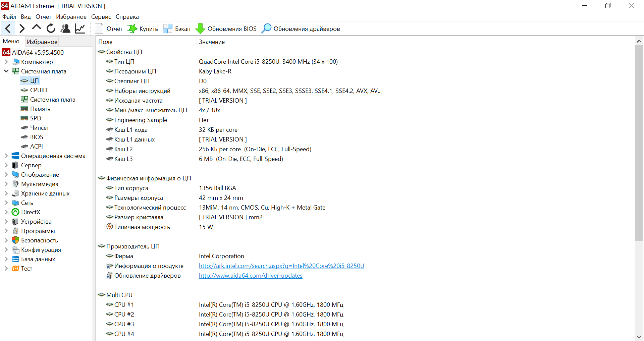Open Обновления BIOS from the toolbar
Image resolution: width=644 pixels, height=341 pixels.
(x=226, y=29)
